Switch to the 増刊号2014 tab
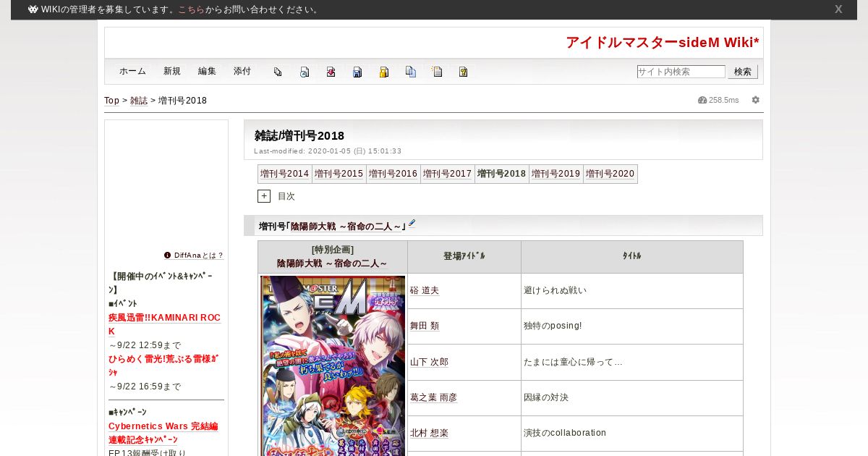This screenshot has width=868, height=456. pyautogui.click(x=285, y=174)
